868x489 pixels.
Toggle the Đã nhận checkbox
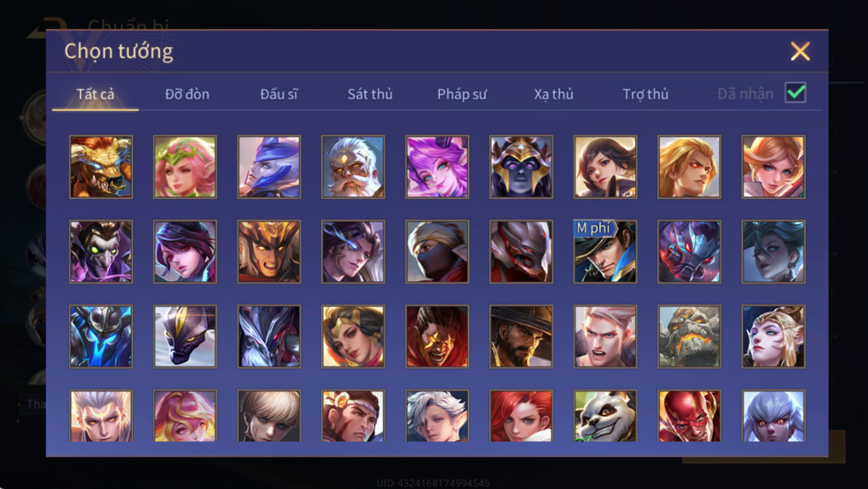click(x=796, y=92)
